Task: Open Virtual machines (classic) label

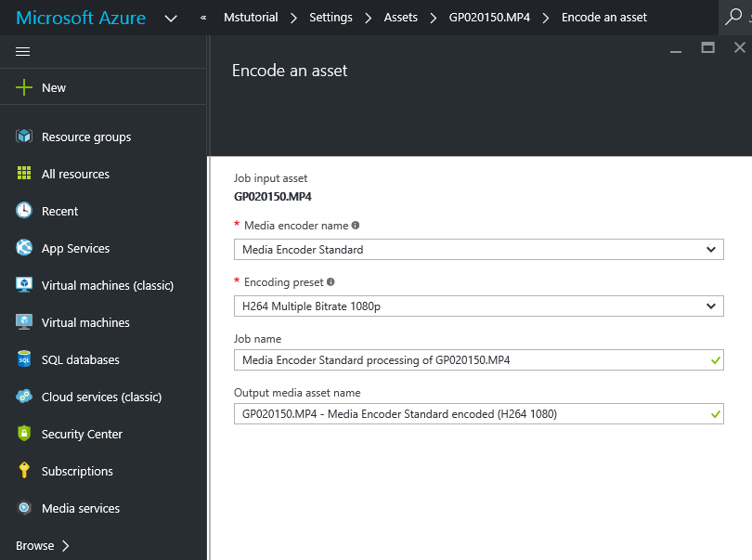Action: point(108,285)
